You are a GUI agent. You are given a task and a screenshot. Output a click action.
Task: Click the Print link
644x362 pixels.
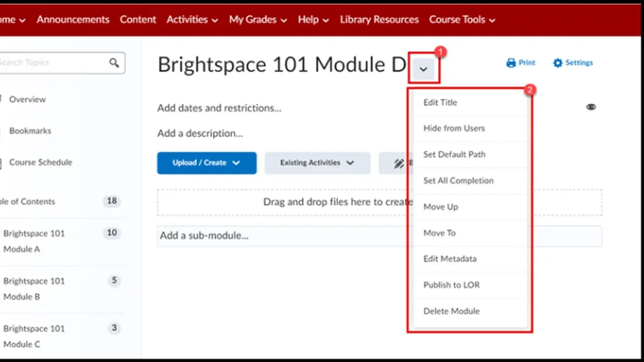[x=527, y=63]
